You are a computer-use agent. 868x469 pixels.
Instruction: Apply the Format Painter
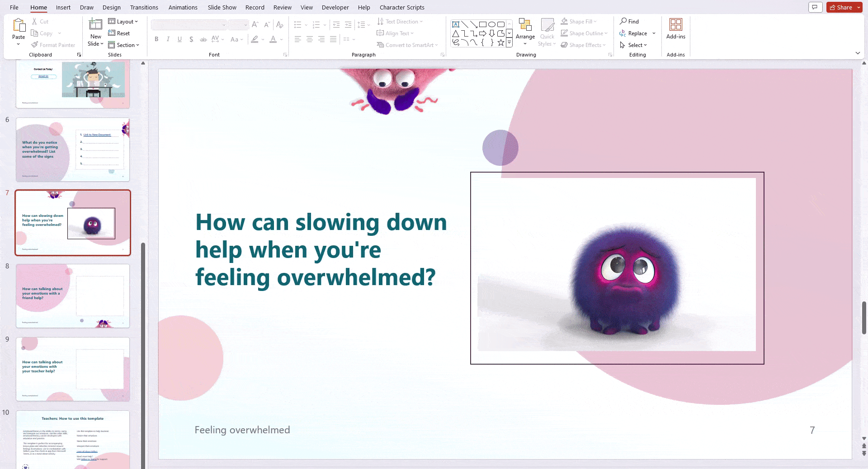[53, 45]
